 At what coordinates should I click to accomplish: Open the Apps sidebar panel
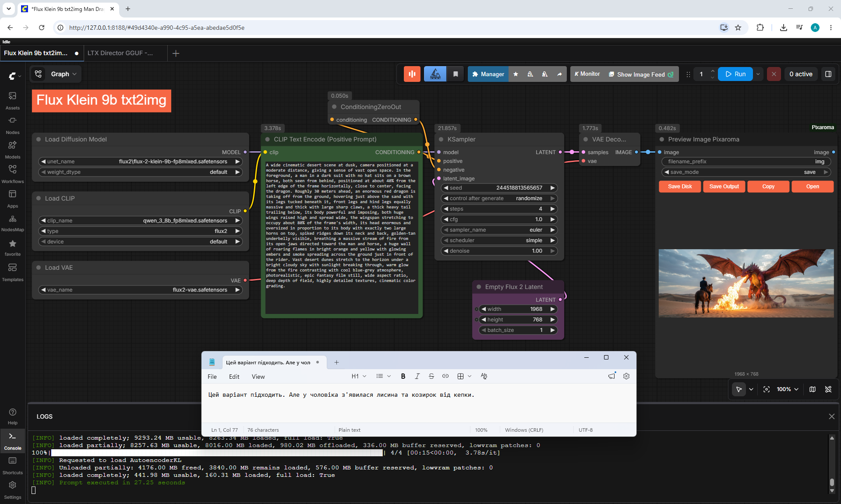coord(13,198)
